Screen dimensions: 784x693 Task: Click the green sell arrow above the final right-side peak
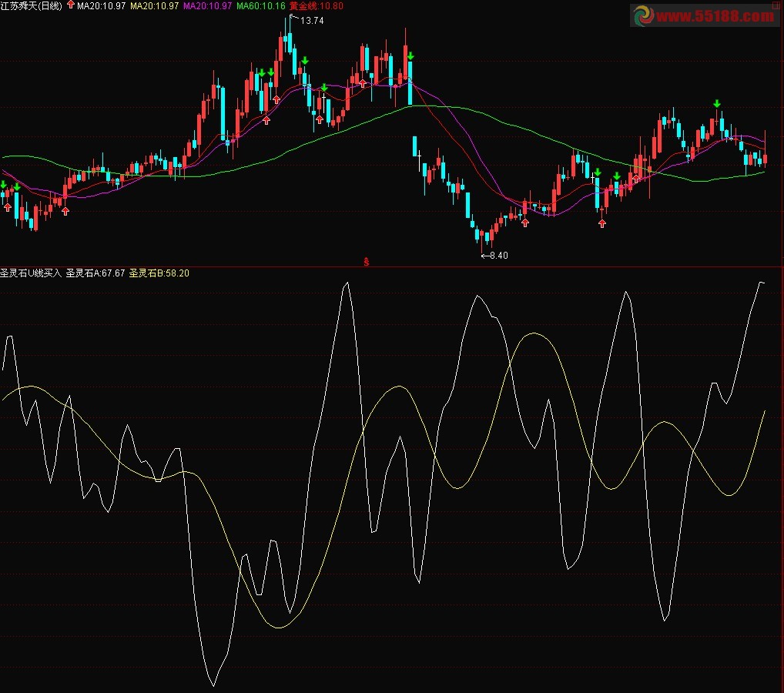[x=717, y=103]
